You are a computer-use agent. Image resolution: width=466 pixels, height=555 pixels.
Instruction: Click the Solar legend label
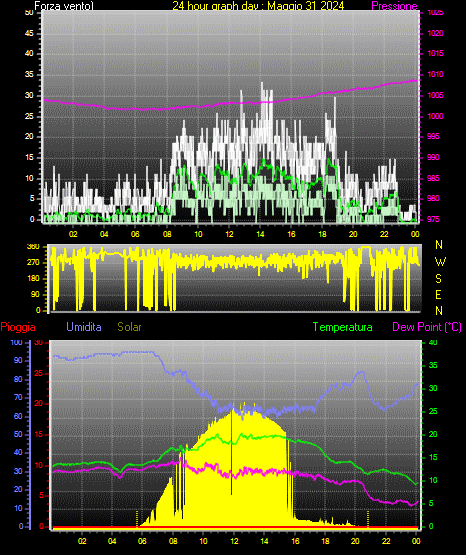[x=129, y=327]
